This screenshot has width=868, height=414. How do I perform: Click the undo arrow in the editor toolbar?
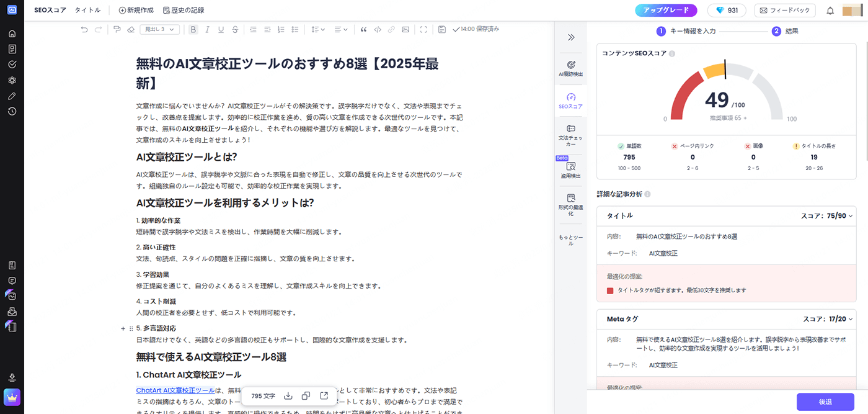pyautogui.click(x=84, y=29)
